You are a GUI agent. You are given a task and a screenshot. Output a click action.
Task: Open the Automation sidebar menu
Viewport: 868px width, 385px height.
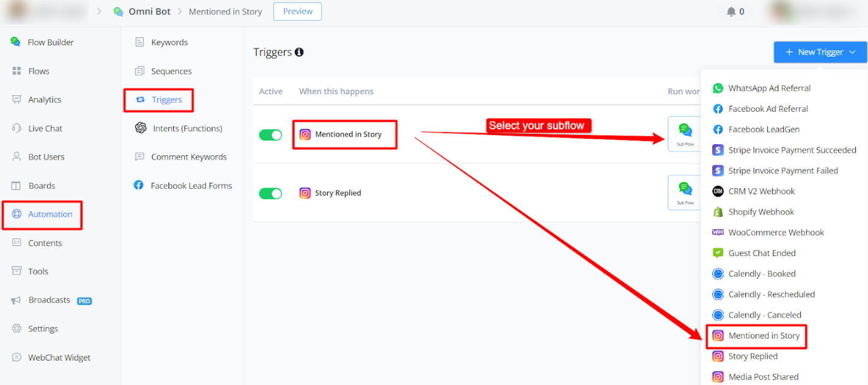pyautogui.click(x=50, y=214)
